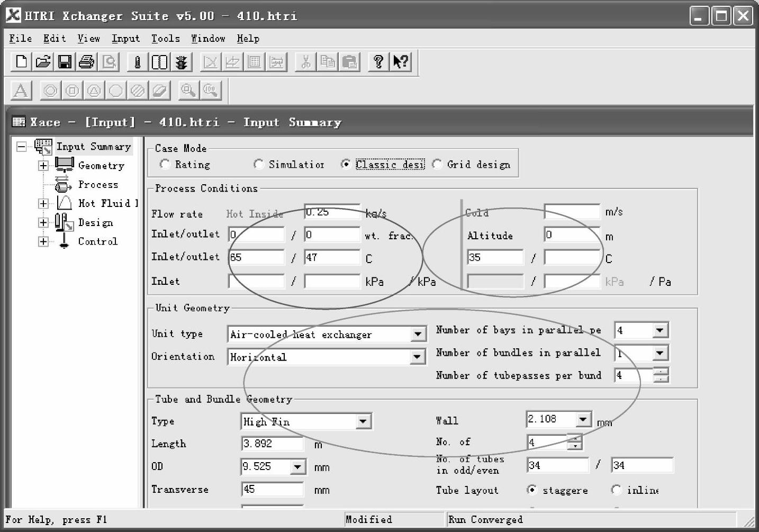Click the octagon with square icon
Viewport: 759px width, 532px height.
click(73, 91)
